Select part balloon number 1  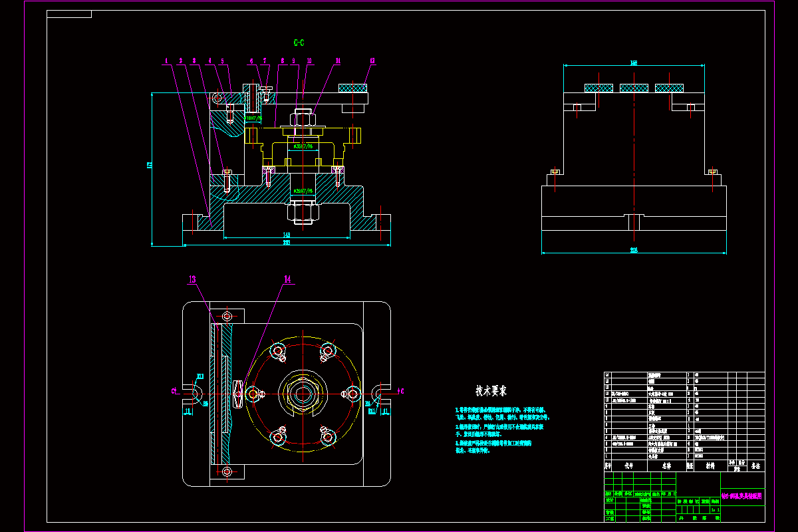166,61
